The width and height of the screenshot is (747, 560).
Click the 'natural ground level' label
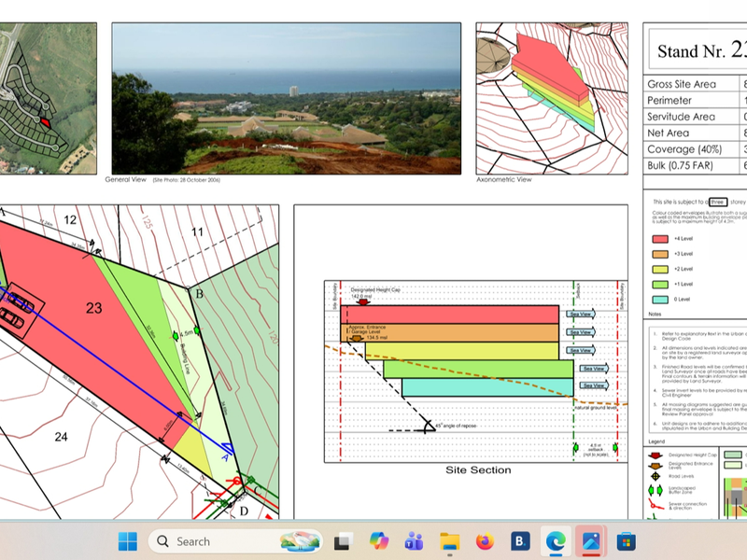[596, 408]
